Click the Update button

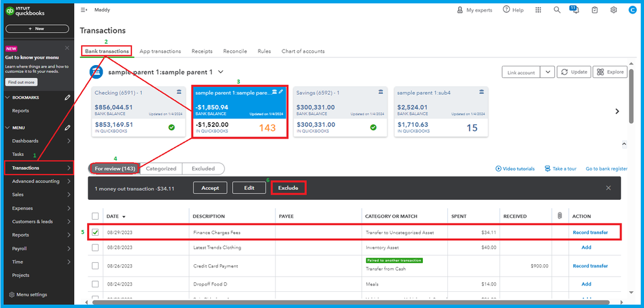point(574,72)
